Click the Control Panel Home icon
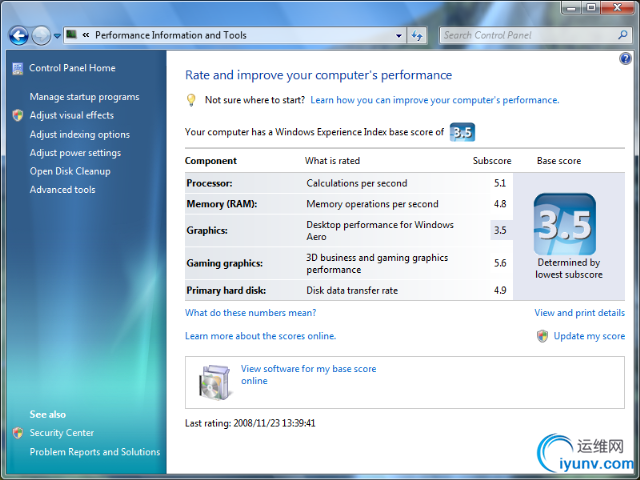 (18, 69)
